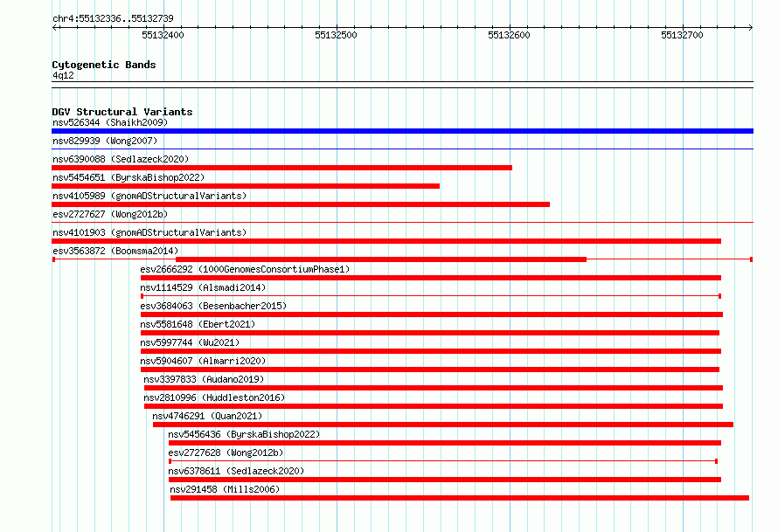Open nsv2810996 (Huddleston2016) label
The width and height of the screenshot is (778, 532).
pyautogui.click(x=214, y=397)
